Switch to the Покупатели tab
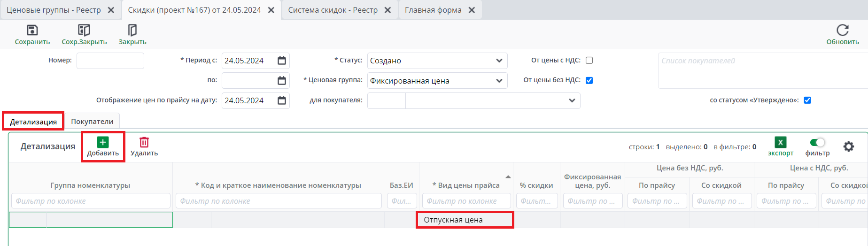Viewport: 868px width, 246px height. (92, 122)
